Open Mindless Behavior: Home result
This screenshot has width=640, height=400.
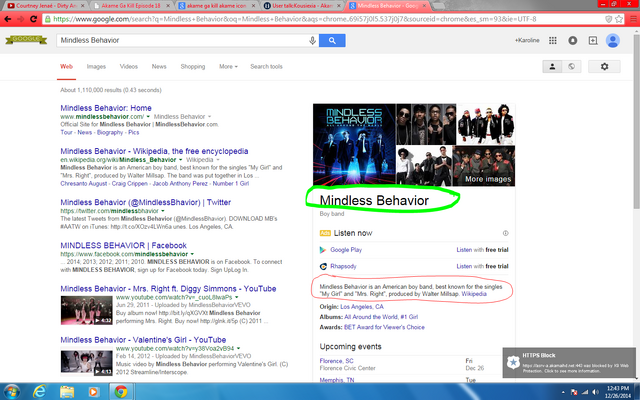[x=106, y=108]
